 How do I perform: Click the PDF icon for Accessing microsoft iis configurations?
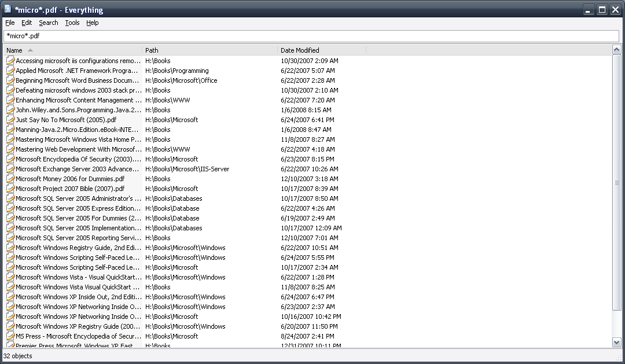(x=10, y=61)
